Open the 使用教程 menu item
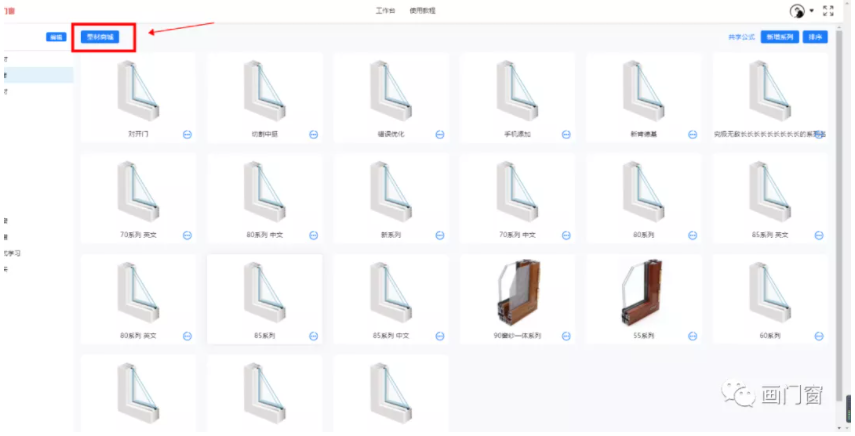 pyautogui.click(x=423, y=10)
